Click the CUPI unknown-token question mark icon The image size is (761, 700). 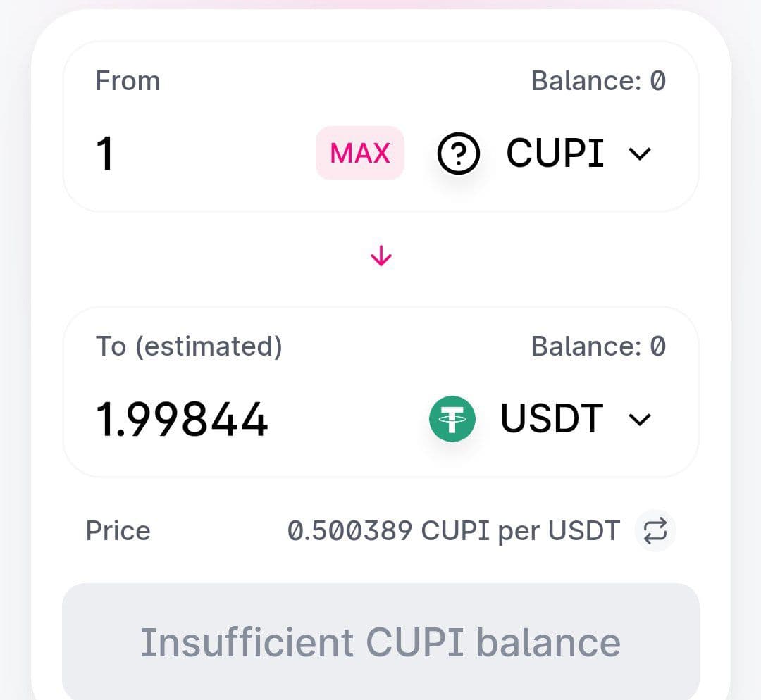459,154
